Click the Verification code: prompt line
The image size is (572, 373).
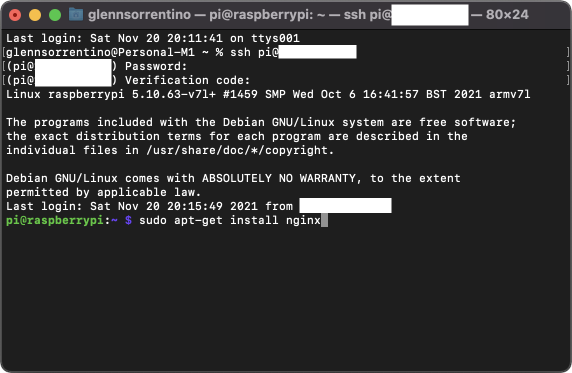pos(128,80)
